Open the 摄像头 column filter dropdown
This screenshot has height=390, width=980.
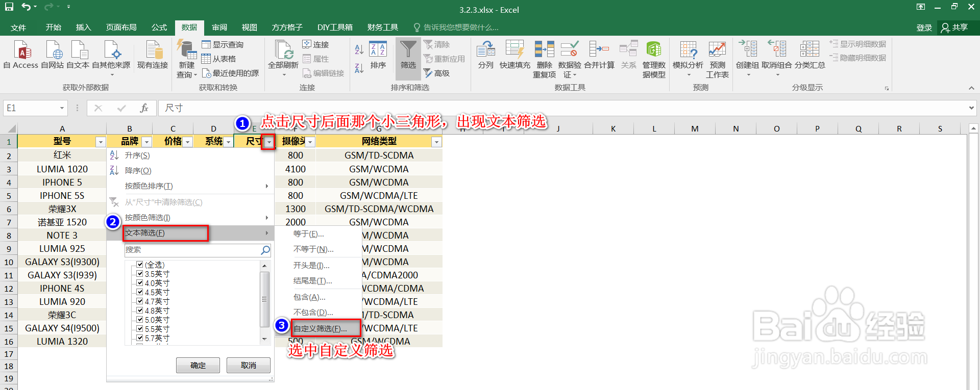click(x=310, y=142)
